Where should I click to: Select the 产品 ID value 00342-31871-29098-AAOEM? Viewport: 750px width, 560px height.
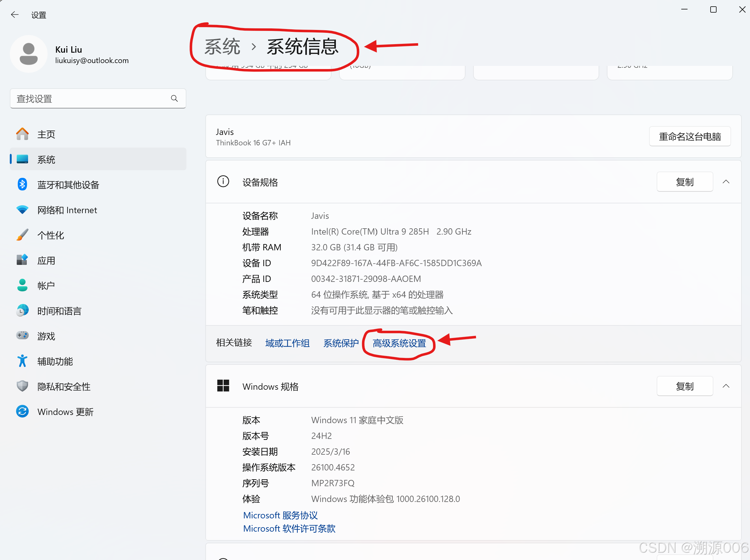tap(366, 279)
